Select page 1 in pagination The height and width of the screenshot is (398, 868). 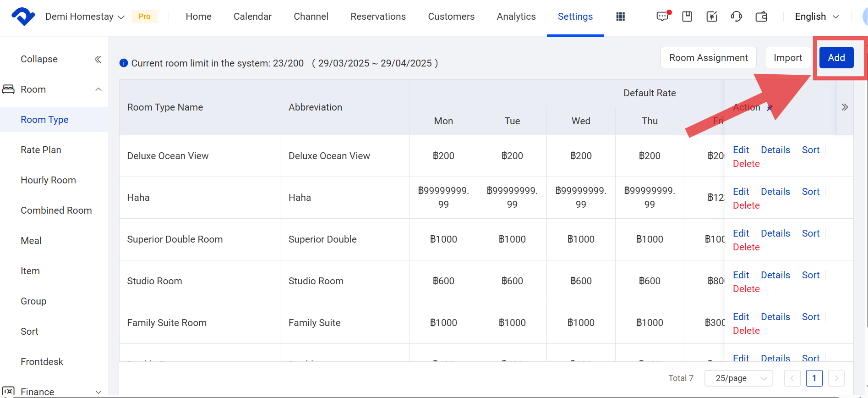[814, 378]
